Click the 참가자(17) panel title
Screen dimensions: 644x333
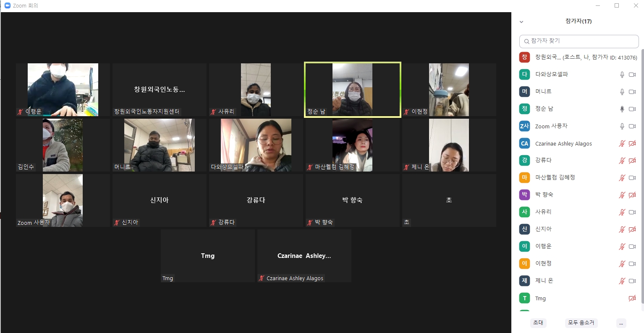point(579,21)
